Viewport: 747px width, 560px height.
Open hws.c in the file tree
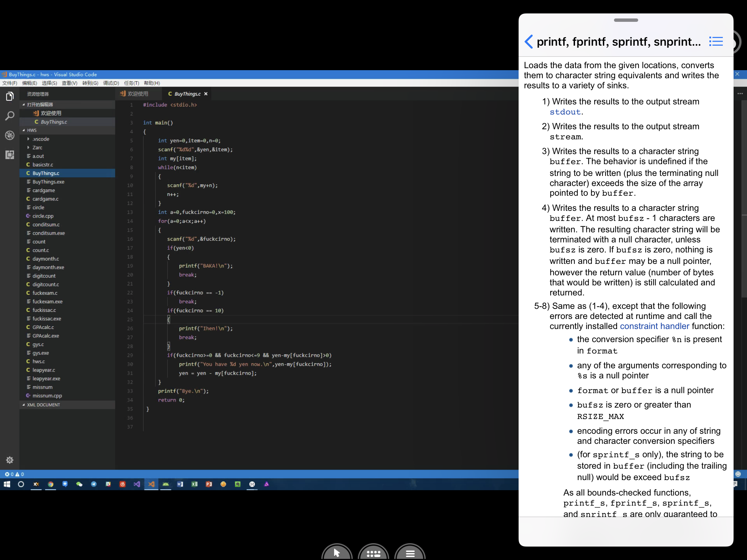pyautogui.click(x=68, y=362)
